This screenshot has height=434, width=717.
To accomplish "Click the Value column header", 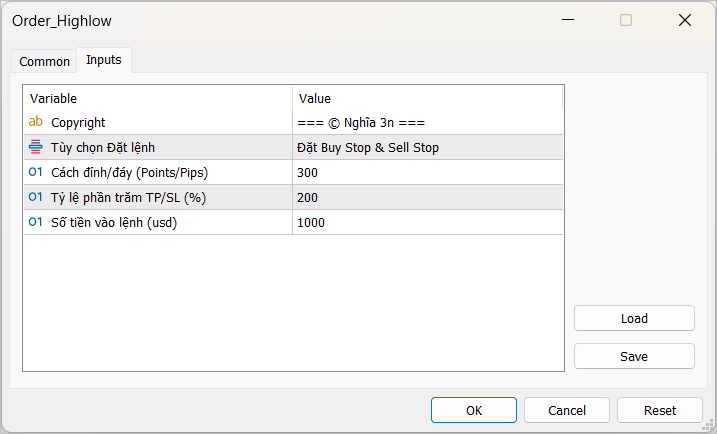I will coord(427,98).
